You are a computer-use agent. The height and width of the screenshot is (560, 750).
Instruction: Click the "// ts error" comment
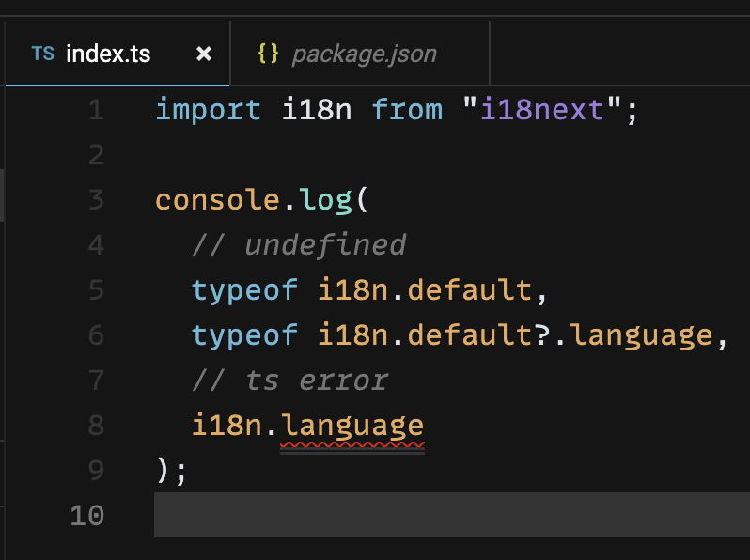(x=289, y=381)
